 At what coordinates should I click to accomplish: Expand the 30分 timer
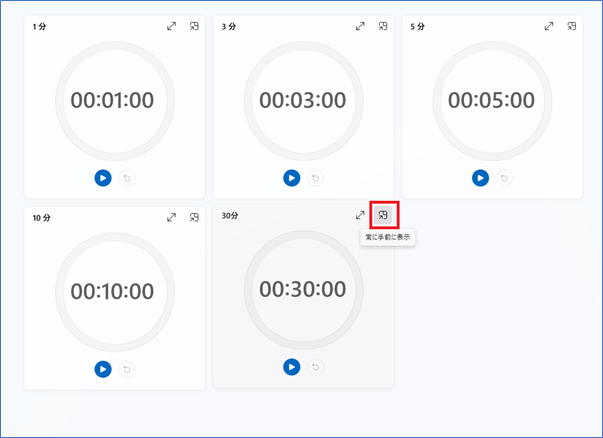(x=360, y=215)
